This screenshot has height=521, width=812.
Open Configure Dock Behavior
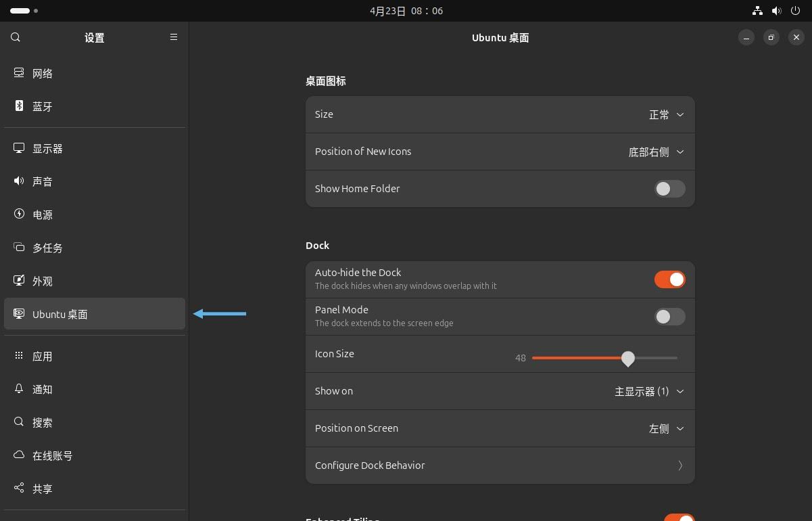click(x=500, y=466)
